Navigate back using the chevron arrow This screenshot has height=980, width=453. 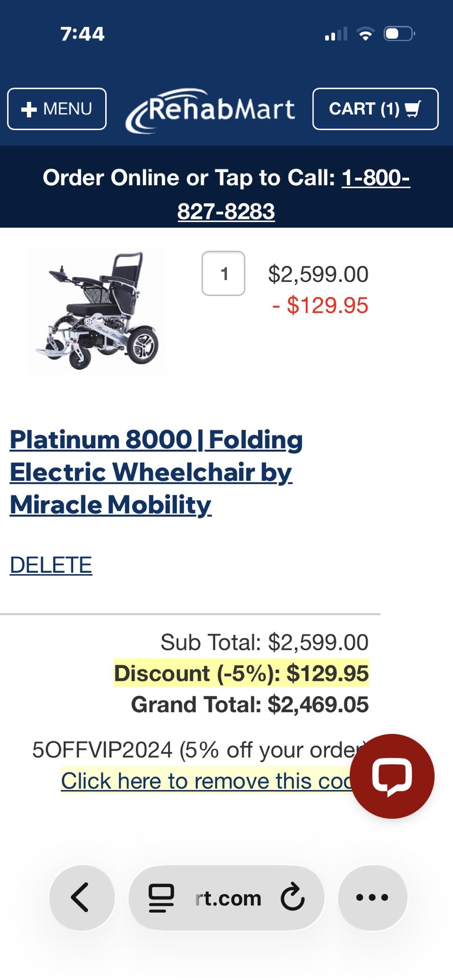pyautogui.click(x=82, y=897)
